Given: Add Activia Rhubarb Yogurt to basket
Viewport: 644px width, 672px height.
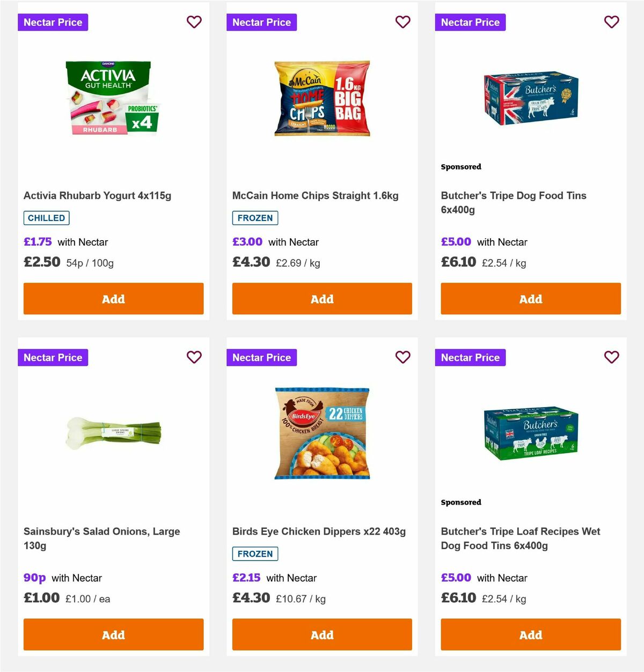Looking at the screenshot, I should click(x=113, y=299).
